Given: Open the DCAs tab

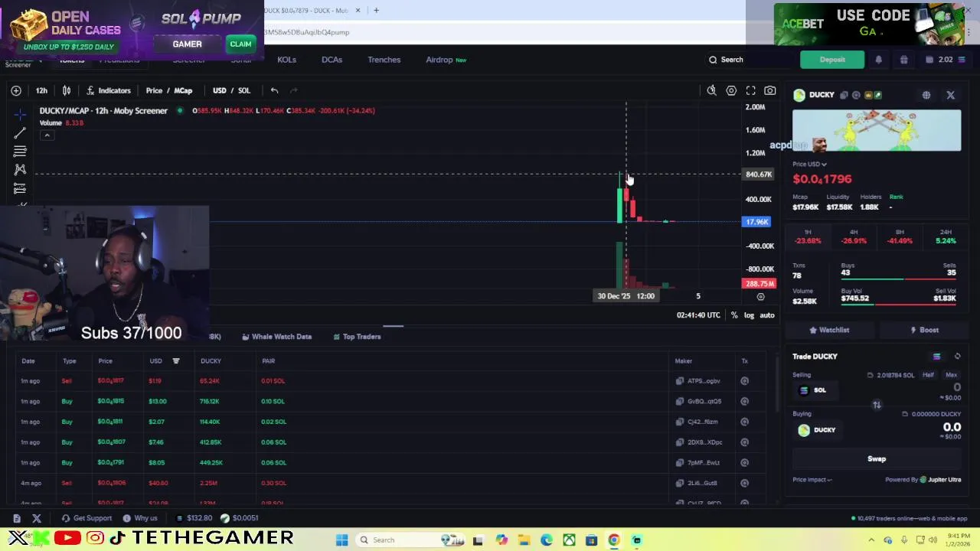Looking at the screenshot, I should [x=332, y=60].
